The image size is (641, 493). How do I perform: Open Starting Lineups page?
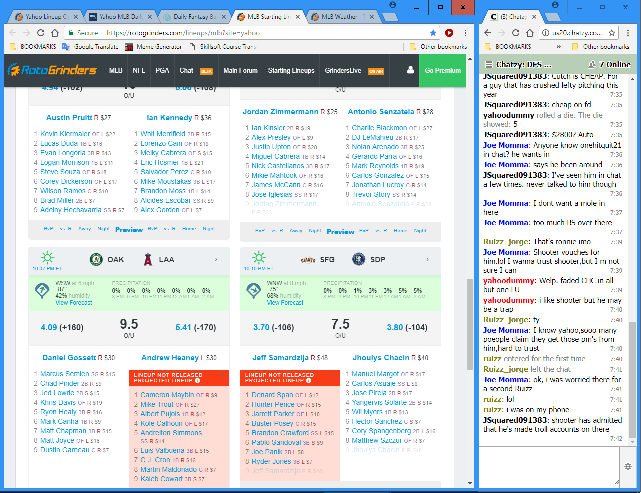(291, 70)
